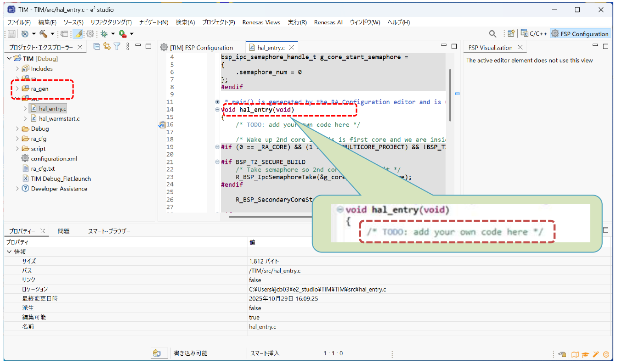Switch to the [TIM] FSP Configuration tab
This screenshot has height=364, width=617.
[197, 48]
